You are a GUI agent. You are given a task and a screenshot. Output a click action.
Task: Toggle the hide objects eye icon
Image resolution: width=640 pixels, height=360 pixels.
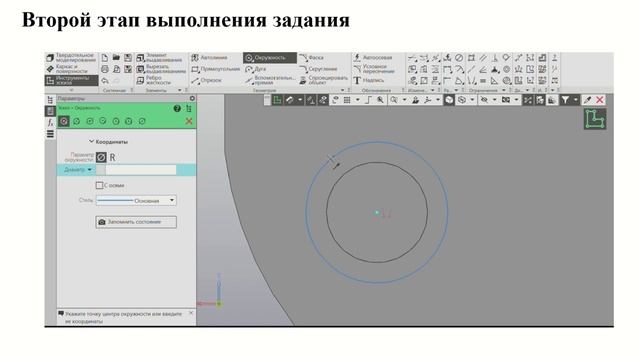coord(484,100)
